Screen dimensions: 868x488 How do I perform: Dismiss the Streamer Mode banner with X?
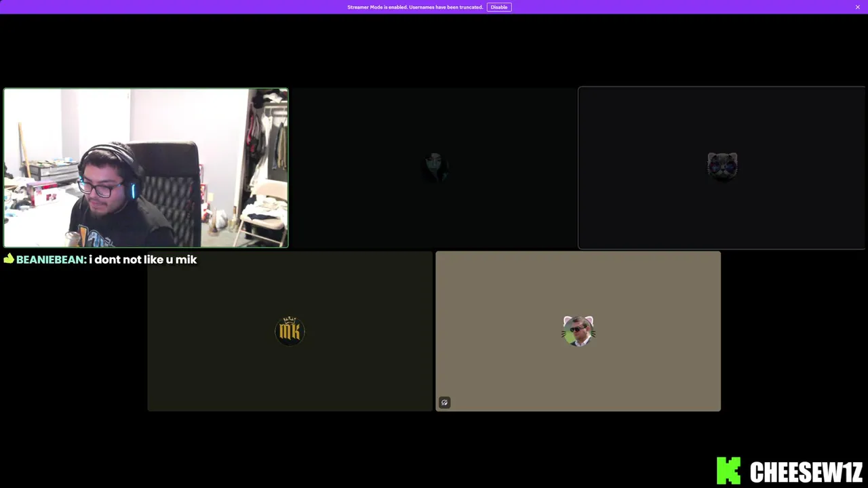[858, 7]
